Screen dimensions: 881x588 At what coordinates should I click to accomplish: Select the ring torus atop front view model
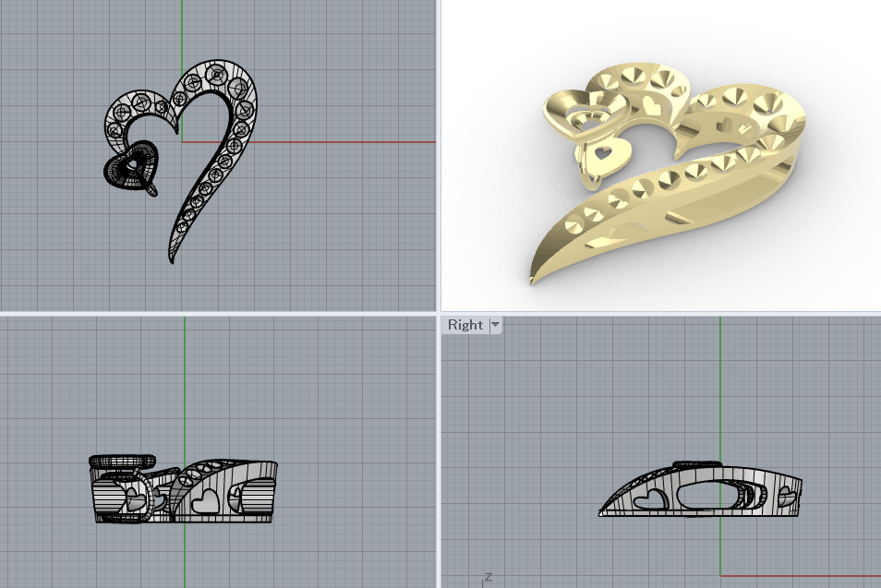123,460
